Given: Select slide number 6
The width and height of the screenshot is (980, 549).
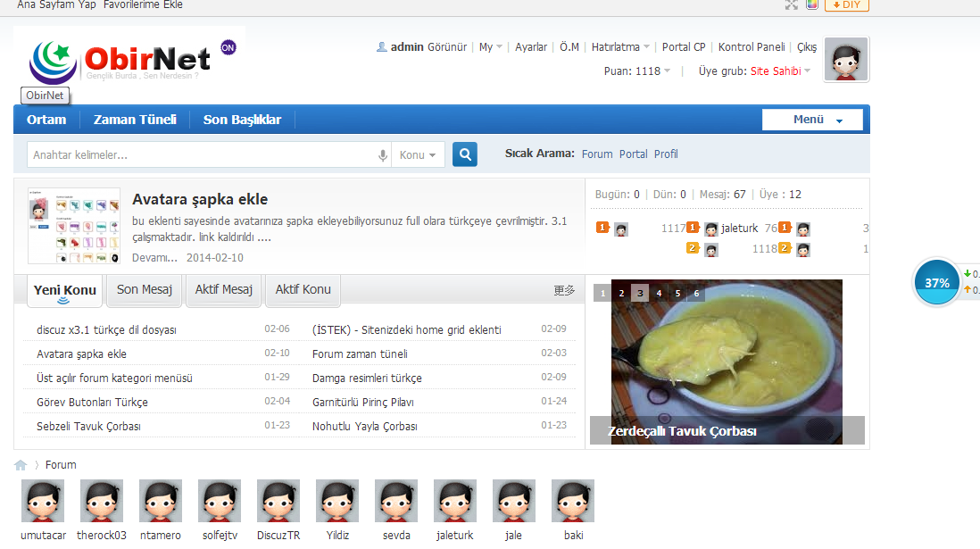Looking at the screenshot, I should pyautogui.click(x=696, y=294).
